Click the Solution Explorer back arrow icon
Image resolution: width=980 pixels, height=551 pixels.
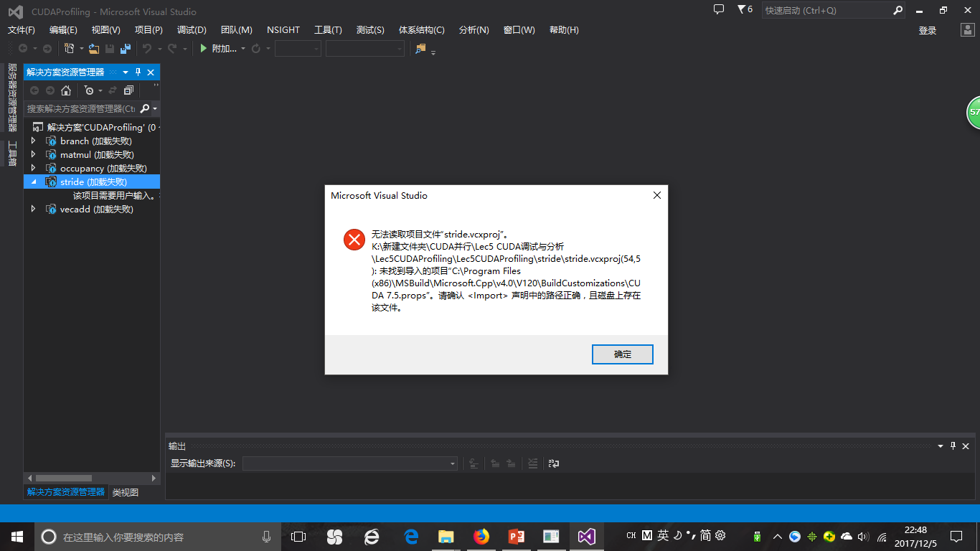click(x=34, y=90)
